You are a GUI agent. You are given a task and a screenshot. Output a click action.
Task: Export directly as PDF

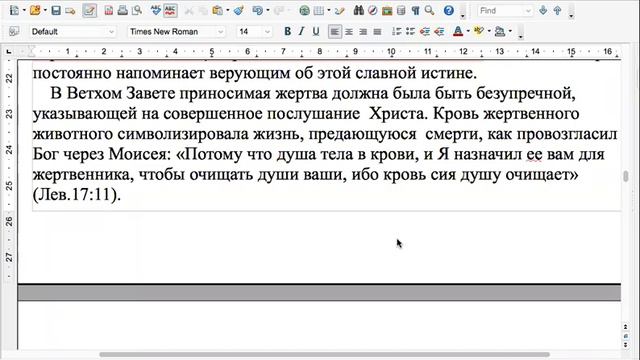(x=109, y=11)
